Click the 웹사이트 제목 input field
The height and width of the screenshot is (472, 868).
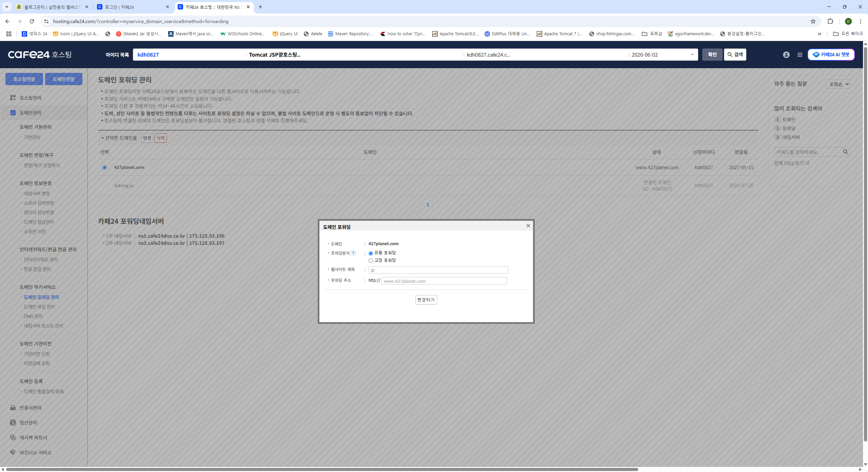(438, 270)
